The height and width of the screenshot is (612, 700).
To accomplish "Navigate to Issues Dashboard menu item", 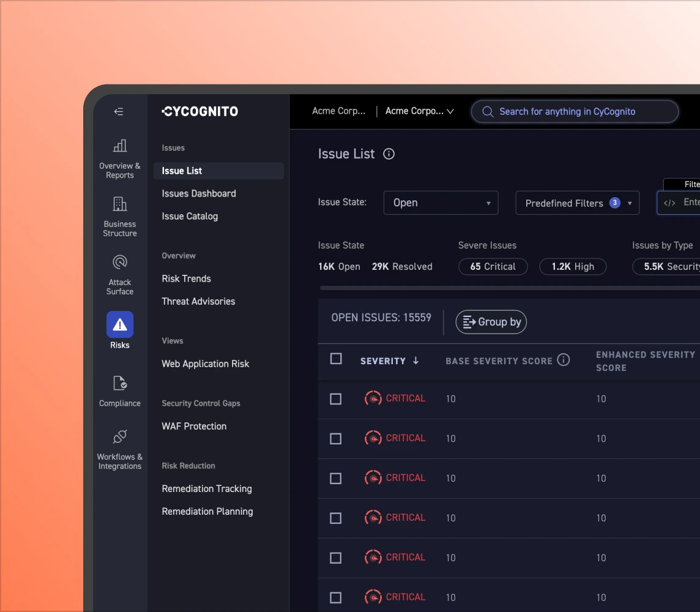I will pos(199,193).
